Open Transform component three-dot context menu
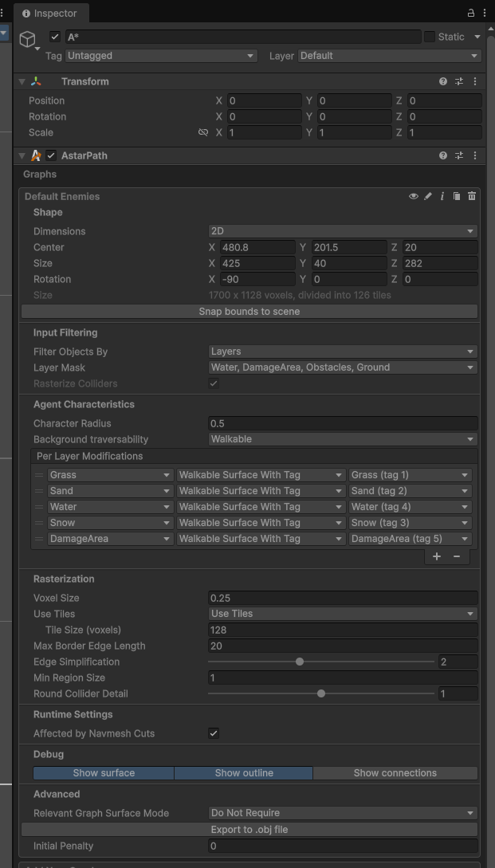Screen dimensions: 495x868 (x=475, y=81)
